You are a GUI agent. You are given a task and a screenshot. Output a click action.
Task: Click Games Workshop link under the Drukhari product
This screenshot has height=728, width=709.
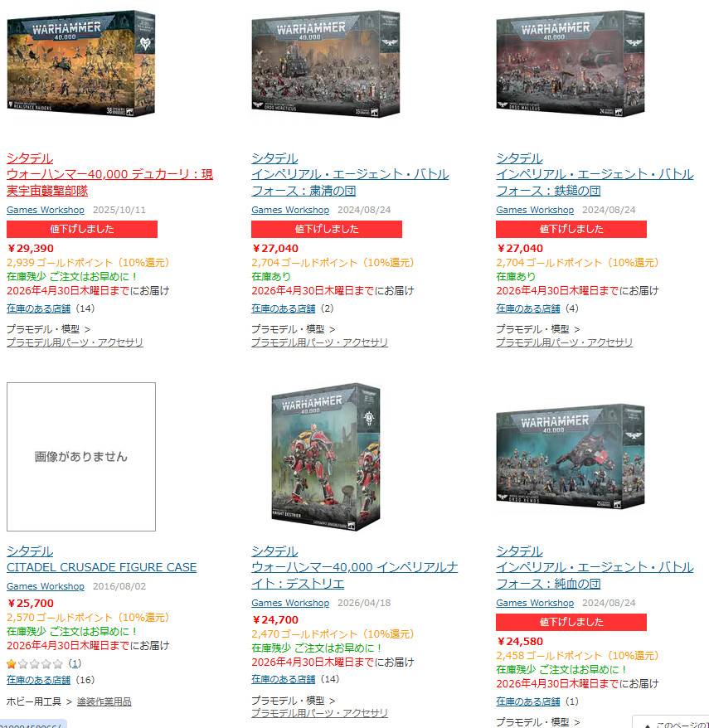point(46,210)
